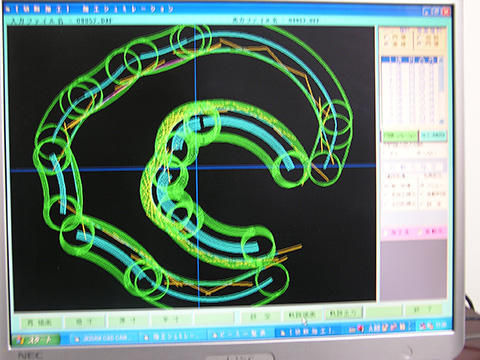This screenshot has width=480, height=360.
Task: Switch to the third taskbar window entry
Action: click(x=239, y=333)
